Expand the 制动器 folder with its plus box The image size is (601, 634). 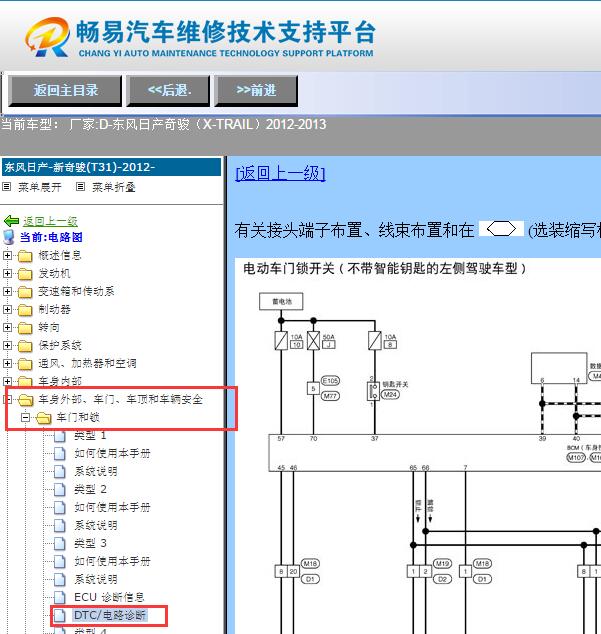coord(7,309)
